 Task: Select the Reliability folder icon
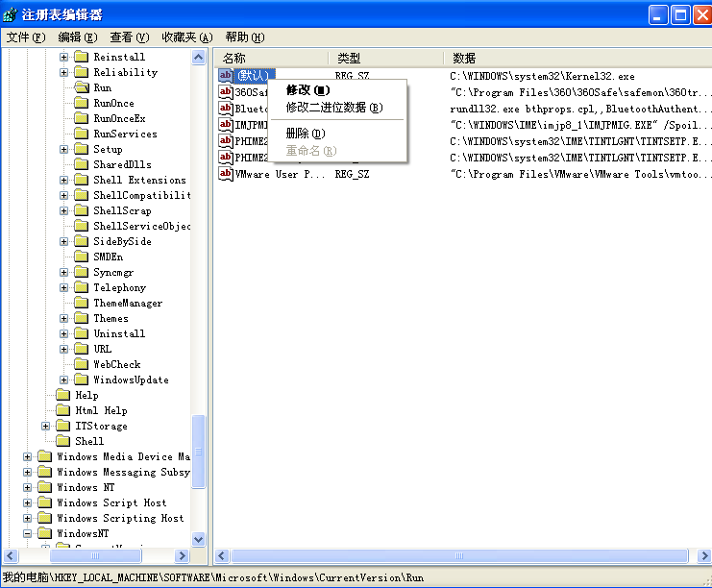82,72
